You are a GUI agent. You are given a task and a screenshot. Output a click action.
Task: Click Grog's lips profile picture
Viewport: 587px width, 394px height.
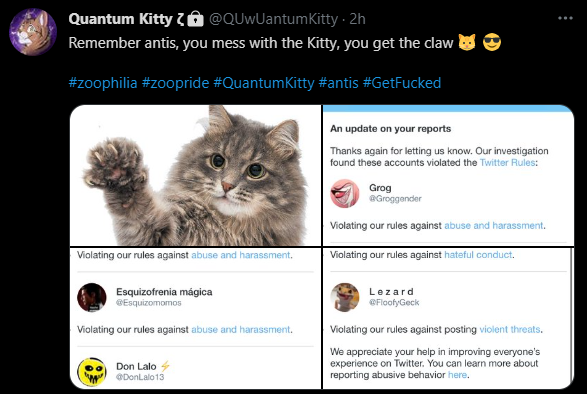tap(345, 193)
